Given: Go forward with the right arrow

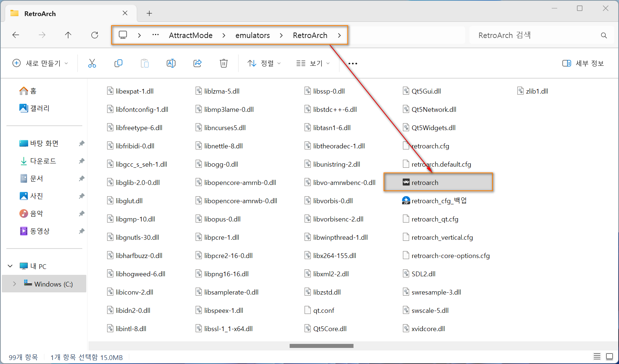Looking at the screenshot, I should point(42,35).
